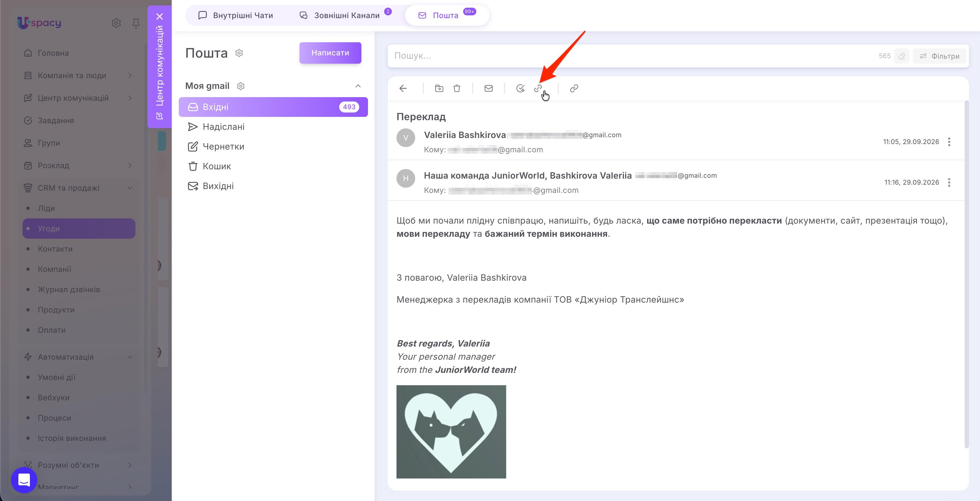Click the Пошук search field

coord(631,56)
